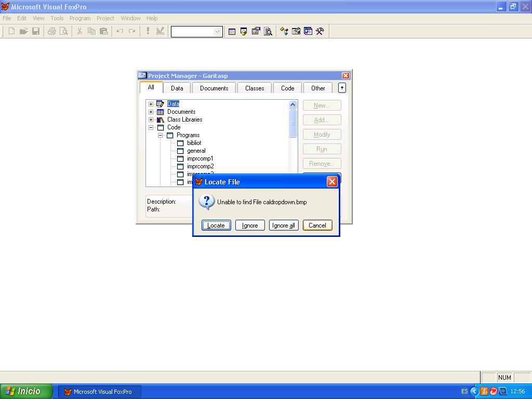Select the imprcomp1 program in the tree
Image resolution: width=532 pixels, height=399 pixels.
200,159
